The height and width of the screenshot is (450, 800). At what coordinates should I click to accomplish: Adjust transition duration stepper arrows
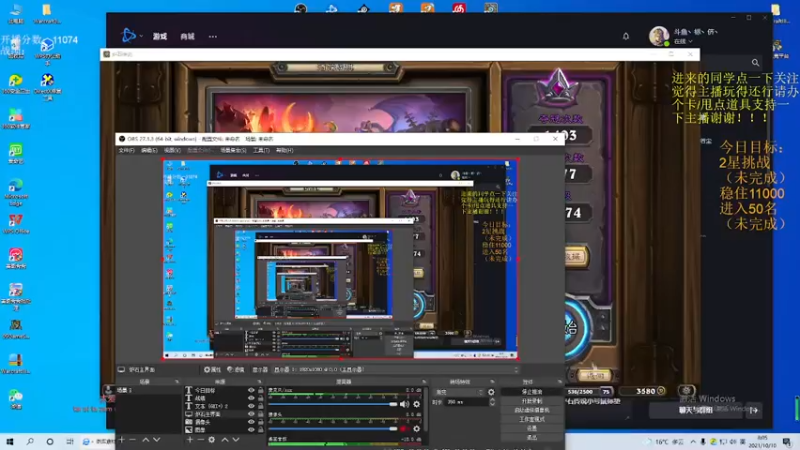coord(492,402)
